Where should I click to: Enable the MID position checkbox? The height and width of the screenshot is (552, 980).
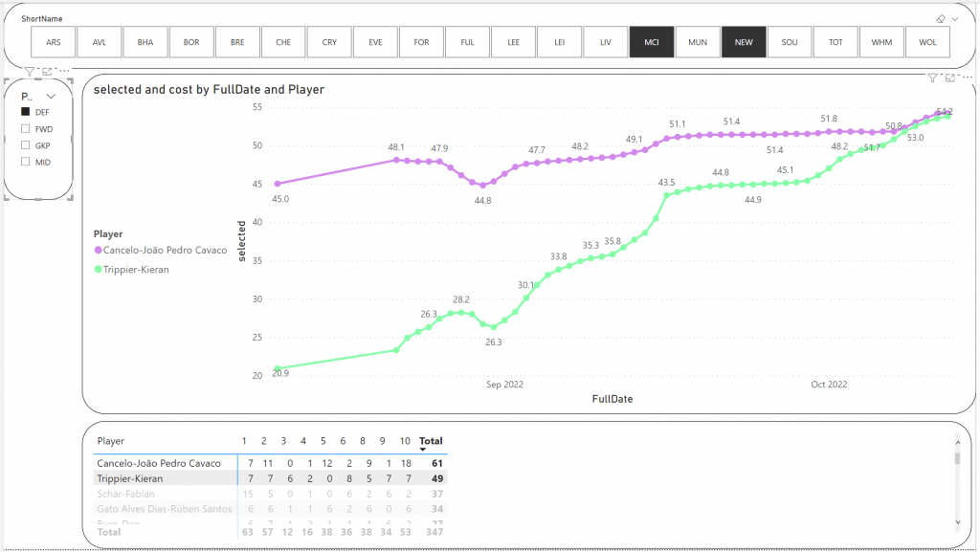coord(26,163)
